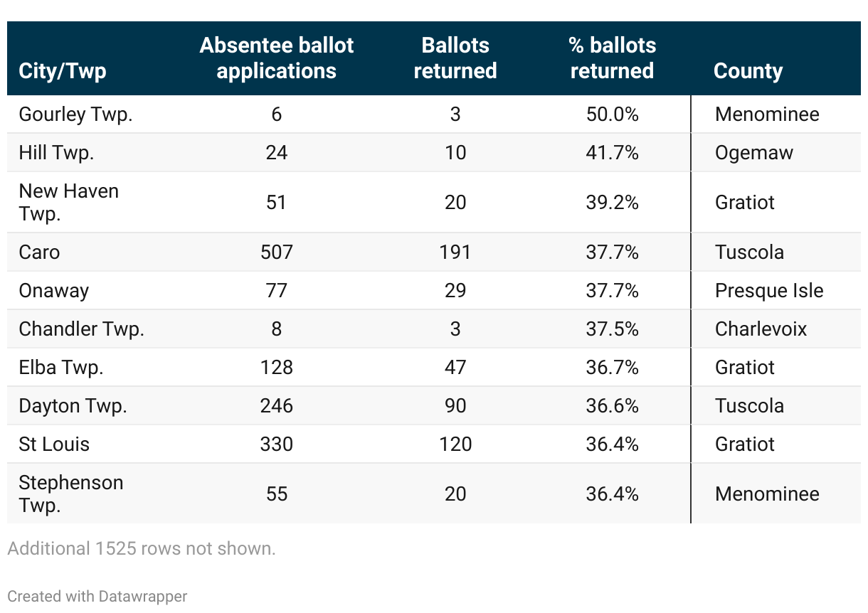
Task: Click the Additional 1525 rows not shown text
Action: pos(141,548)
